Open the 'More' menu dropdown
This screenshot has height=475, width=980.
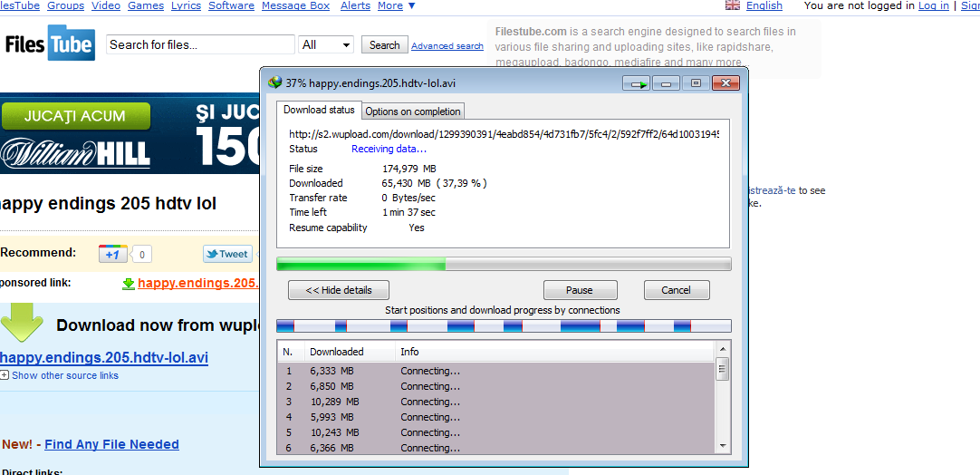click(x=397, y=5)
